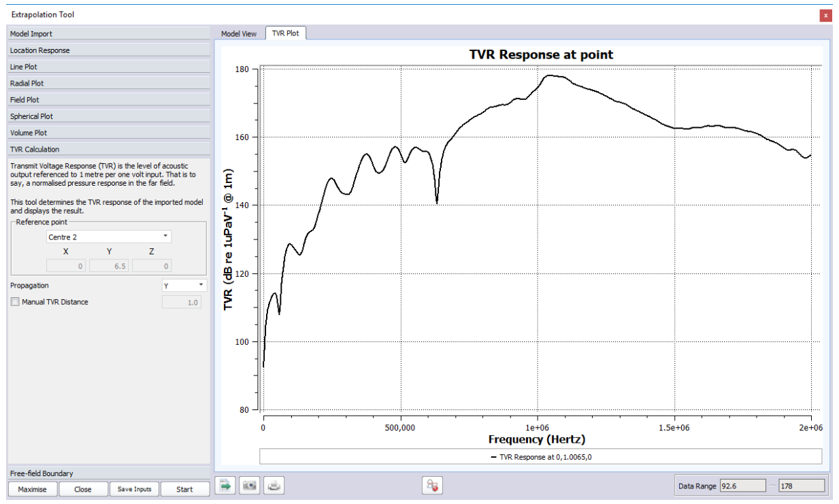
Task: Collapse the TVR Calculation section
Action: 109,149
